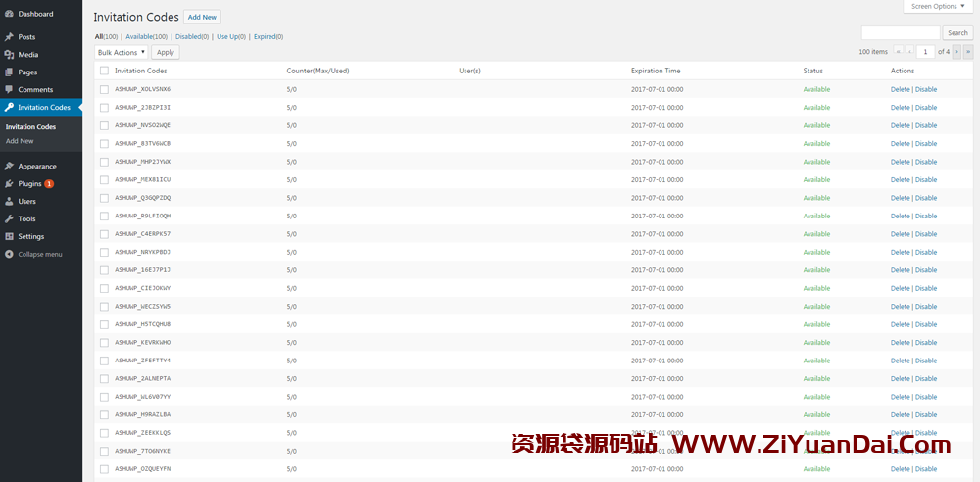Click the Comments speech bubble icon
The image size is (980, 482).
(x=9, y=89)
